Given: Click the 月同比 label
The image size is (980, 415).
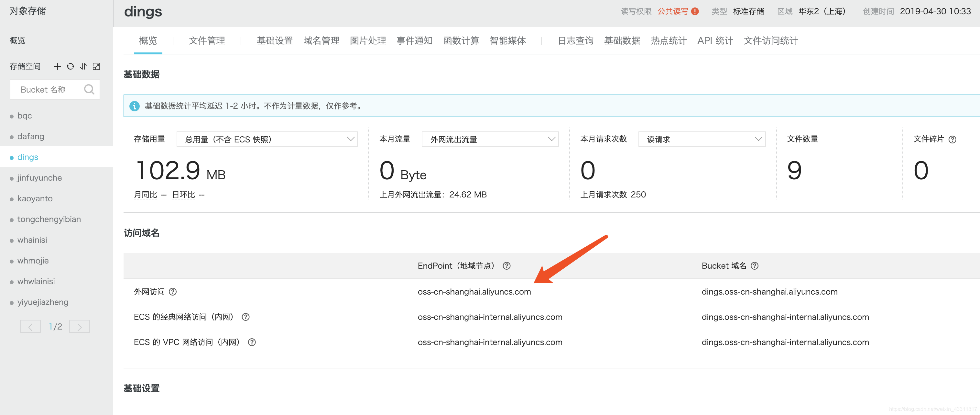Looking at the screenshot, I should 145,195.
